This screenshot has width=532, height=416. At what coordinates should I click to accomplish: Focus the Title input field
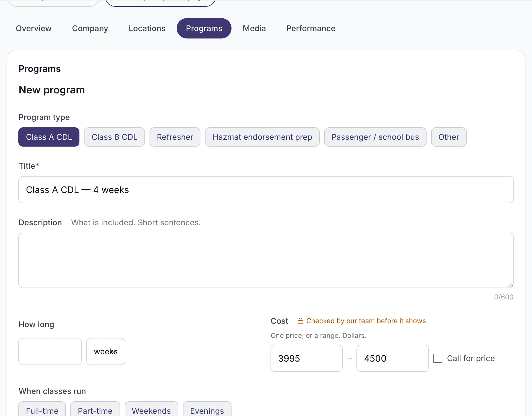click(x=266, y=190)
